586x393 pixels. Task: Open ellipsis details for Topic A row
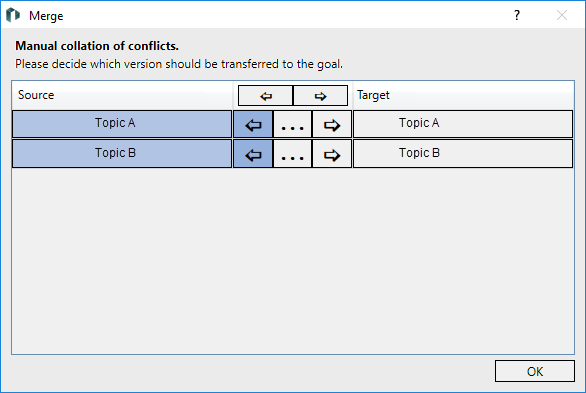click(x=292, y=124)
